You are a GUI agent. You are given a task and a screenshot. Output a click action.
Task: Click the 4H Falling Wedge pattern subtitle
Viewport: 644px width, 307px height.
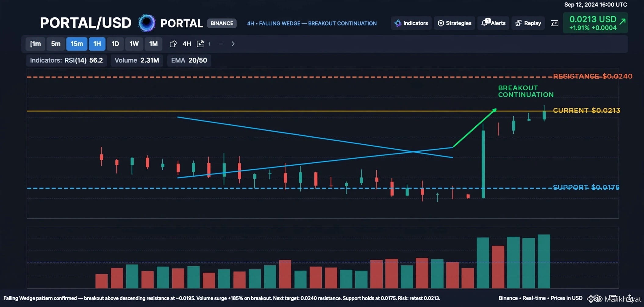click(312, 23)
